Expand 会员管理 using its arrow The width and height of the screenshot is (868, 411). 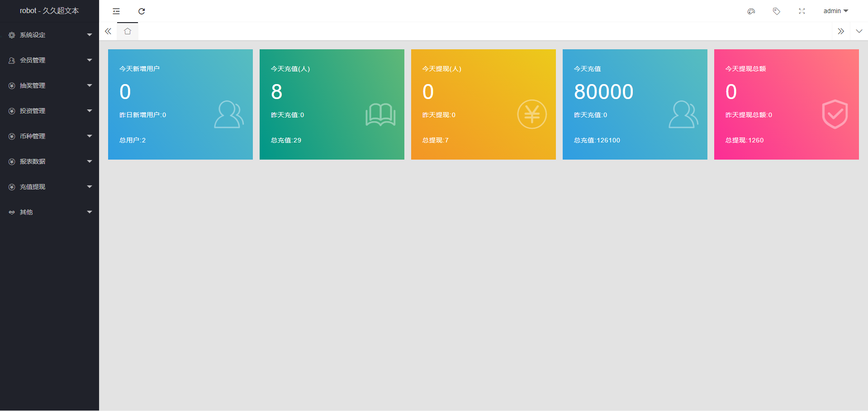tap(90, 60)
